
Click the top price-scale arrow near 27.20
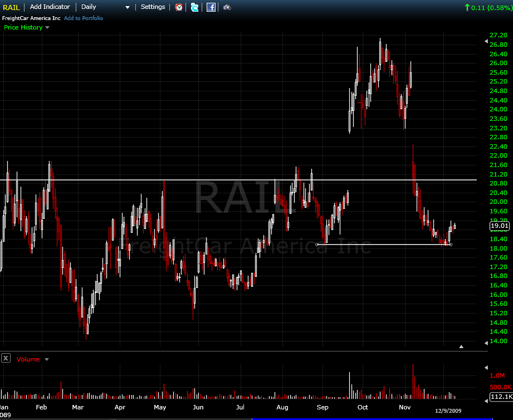click(486, 41)
